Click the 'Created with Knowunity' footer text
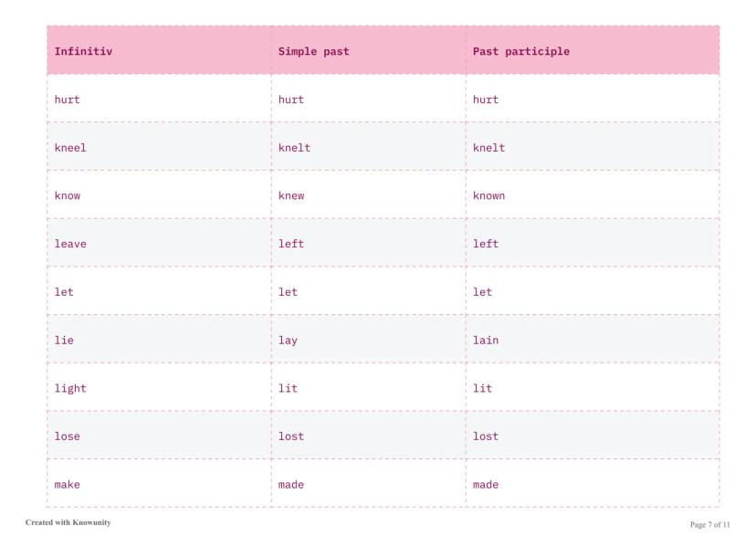The width and height of the screenshot is (756, 535). 68,523
